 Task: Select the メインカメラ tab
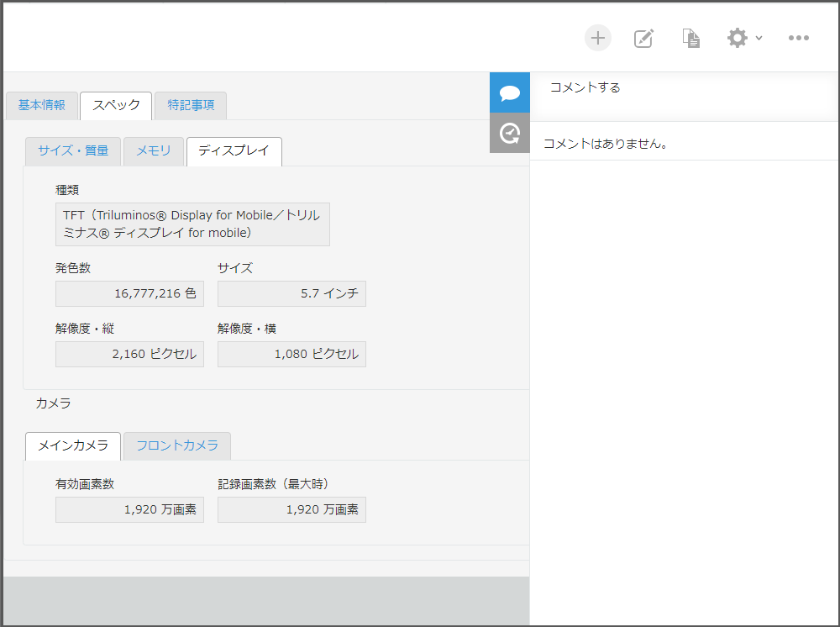pyautogui.click(x=72, y=446)
